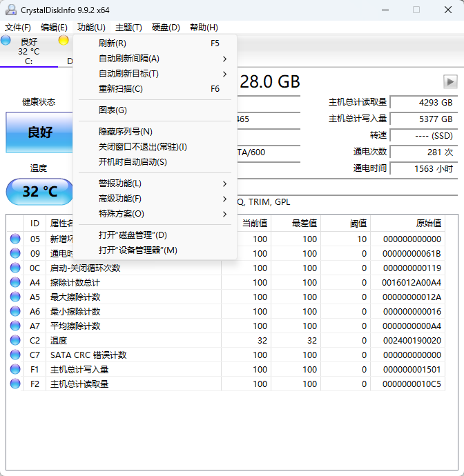Screen dimensions: 464x476
Task: Click raw value 0000000010C5
Action: pos(412,384)
